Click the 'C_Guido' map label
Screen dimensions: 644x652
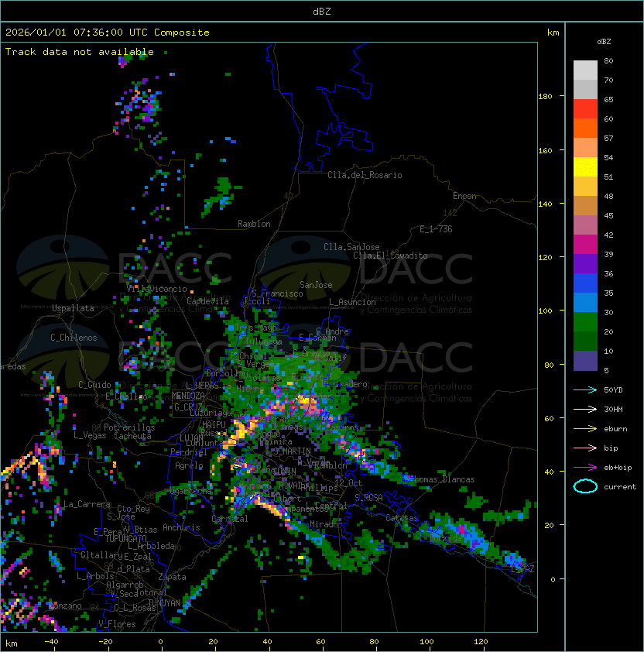pyautogui.click(x=94, y=385)
